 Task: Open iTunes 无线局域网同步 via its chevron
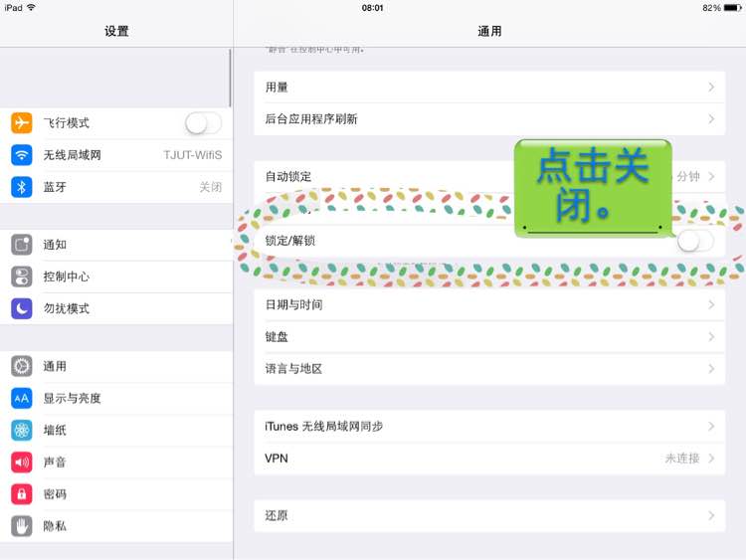click(x=711, y=427)
